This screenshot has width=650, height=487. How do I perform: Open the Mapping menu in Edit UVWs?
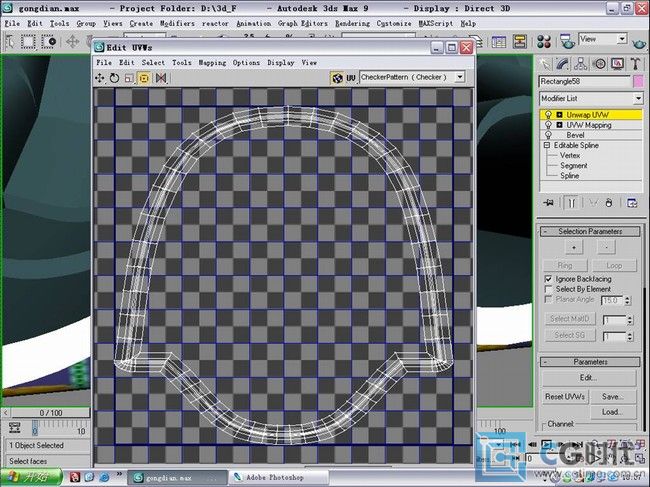pos(212,63)
